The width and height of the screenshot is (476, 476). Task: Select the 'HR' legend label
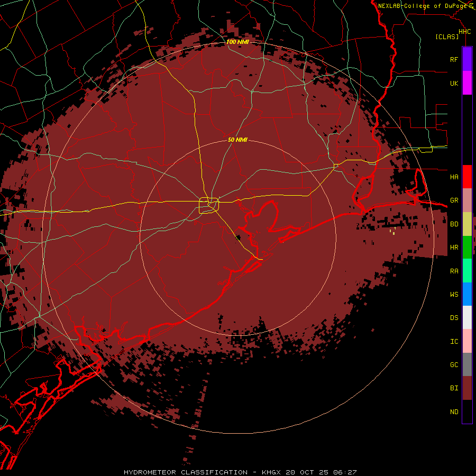click(454, 248)
